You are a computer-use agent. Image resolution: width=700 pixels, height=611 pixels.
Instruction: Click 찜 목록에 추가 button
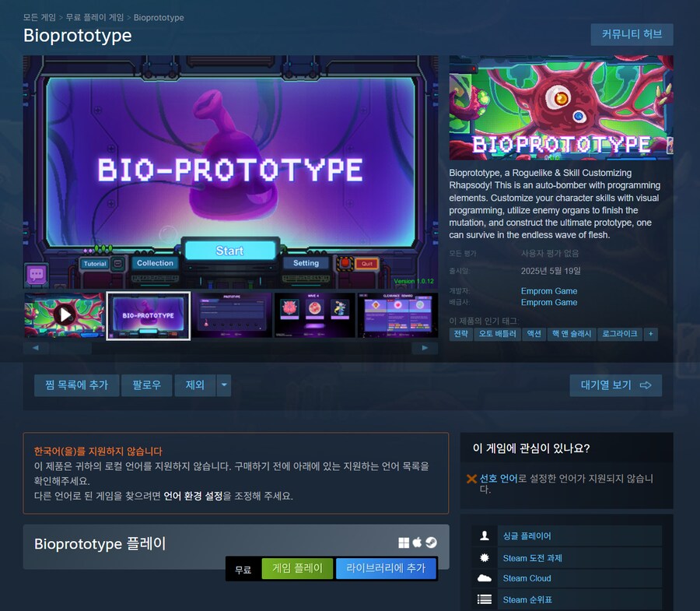point(77,385)
